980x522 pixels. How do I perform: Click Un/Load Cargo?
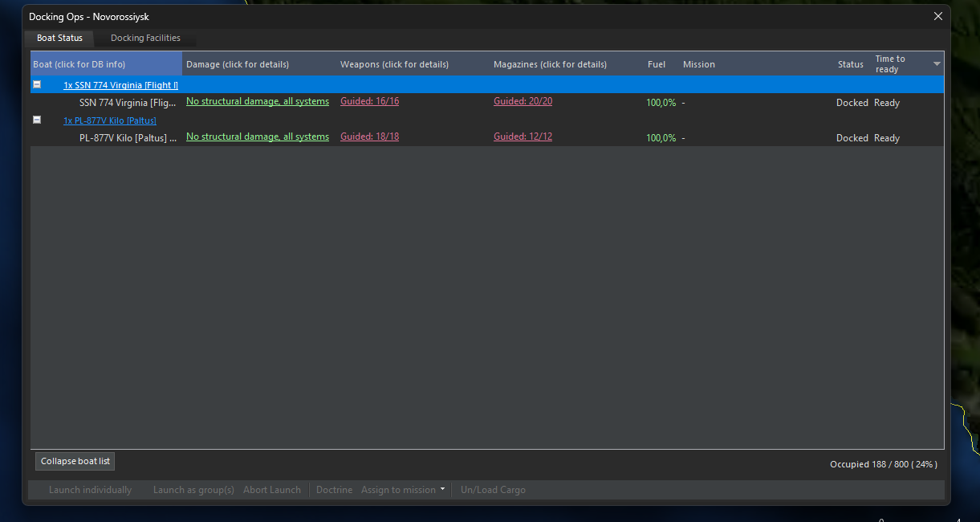(493, 489)
